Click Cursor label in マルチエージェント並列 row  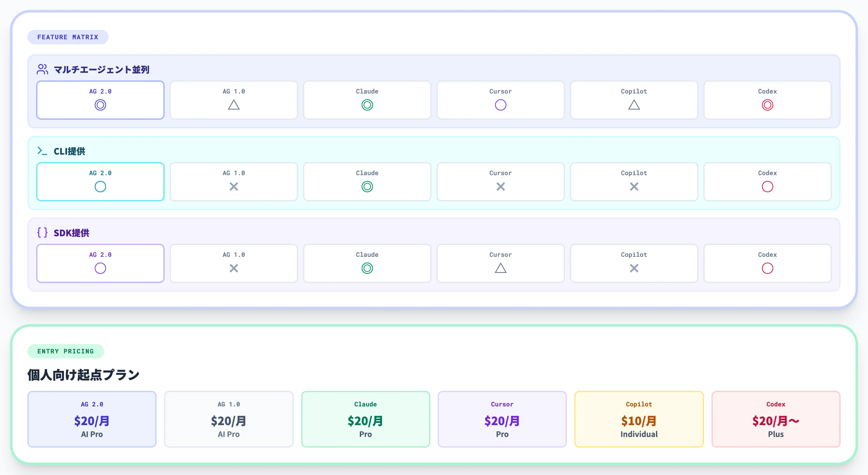coord(501,91)
